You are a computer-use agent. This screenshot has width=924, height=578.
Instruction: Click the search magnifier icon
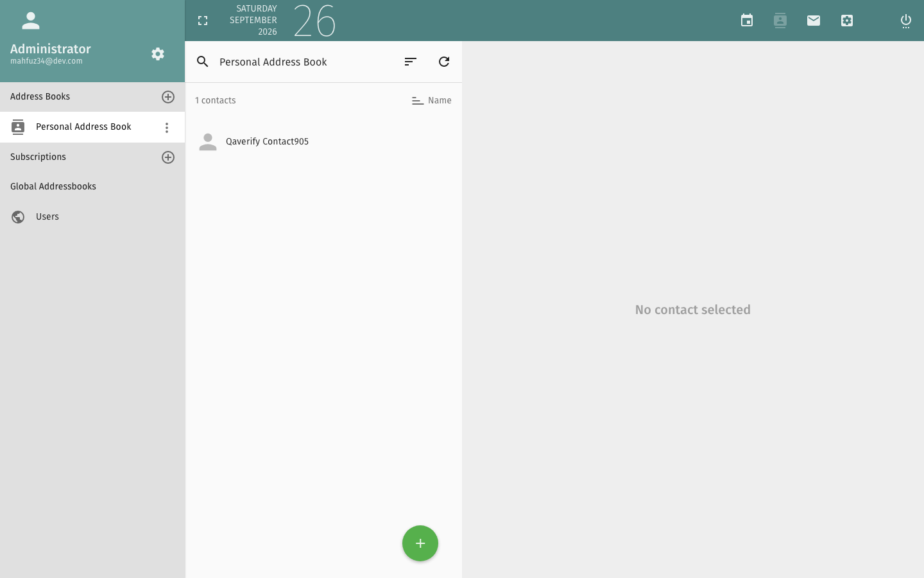point(203,62)
